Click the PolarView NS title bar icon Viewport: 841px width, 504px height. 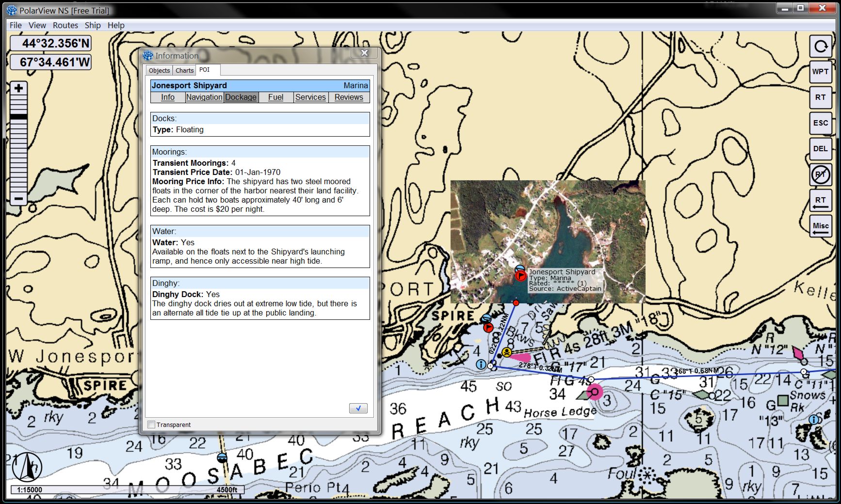point(12,10)
